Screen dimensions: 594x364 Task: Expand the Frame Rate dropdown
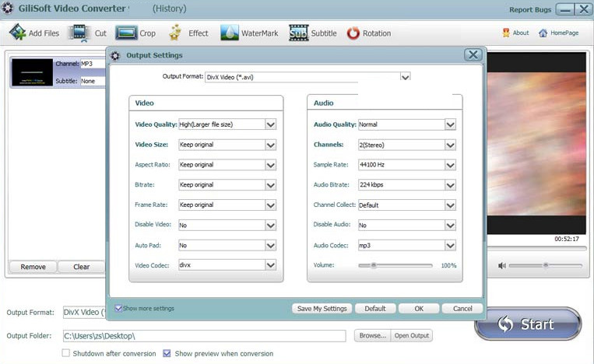coord(270,205)
